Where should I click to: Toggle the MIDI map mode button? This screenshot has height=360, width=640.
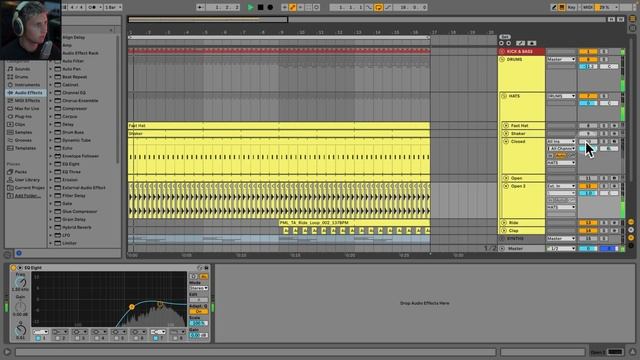587,7
